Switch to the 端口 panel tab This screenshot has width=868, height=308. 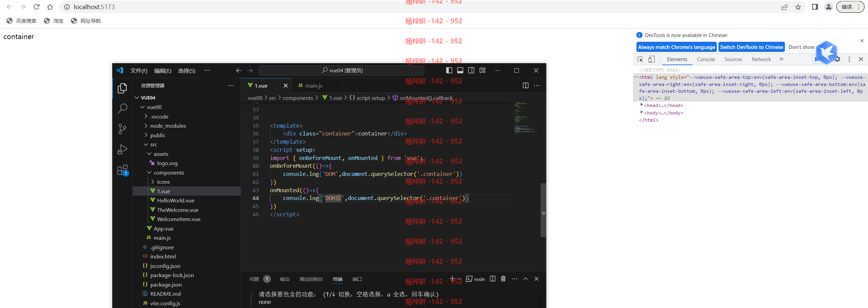[357, 279]
